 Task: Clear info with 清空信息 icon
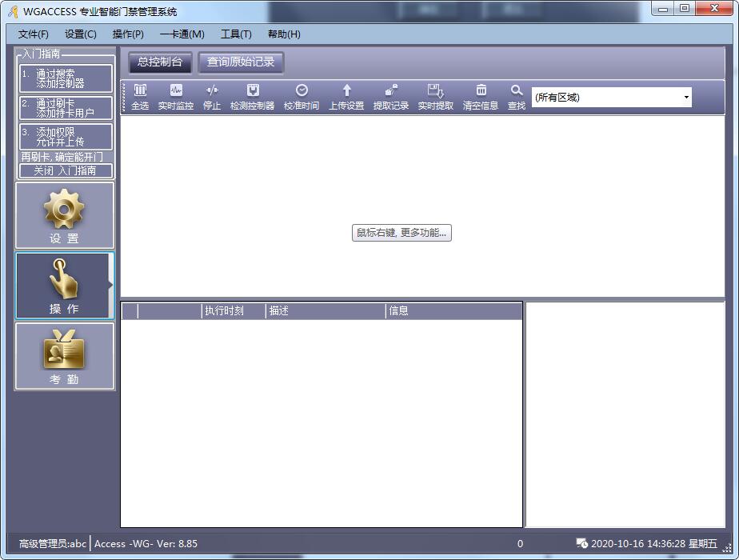[481, 97]
